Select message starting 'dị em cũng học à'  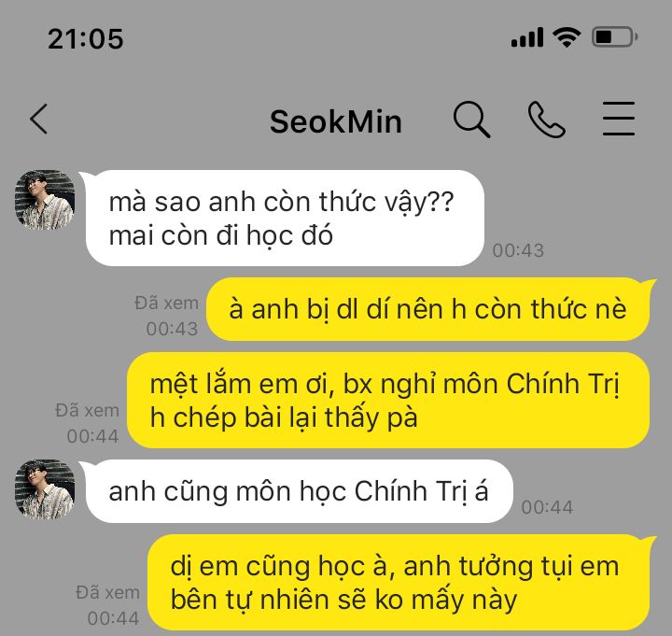coord(399,583)
